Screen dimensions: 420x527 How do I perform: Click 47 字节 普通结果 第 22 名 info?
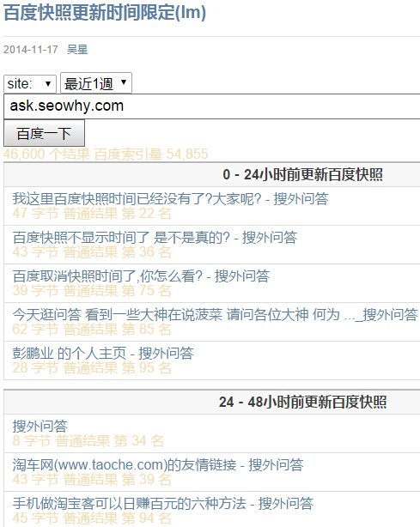coord(92,214)
